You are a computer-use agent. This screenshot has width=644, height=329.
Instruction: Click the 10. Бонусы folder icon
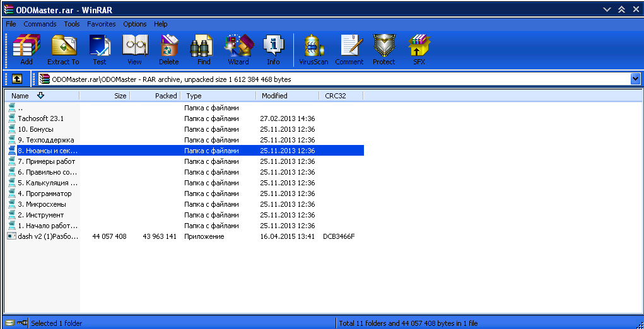(12, 129)
